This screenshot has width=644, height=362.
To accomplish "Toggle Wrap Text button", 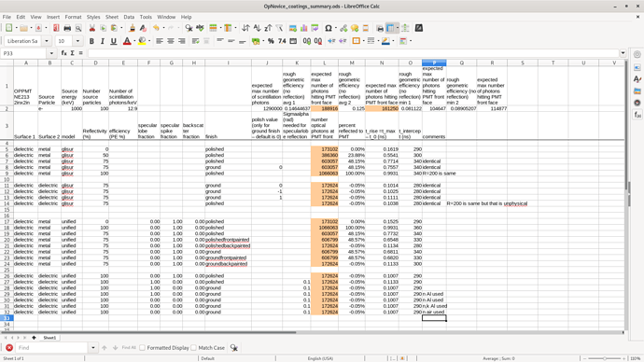I will pos(195,41).
